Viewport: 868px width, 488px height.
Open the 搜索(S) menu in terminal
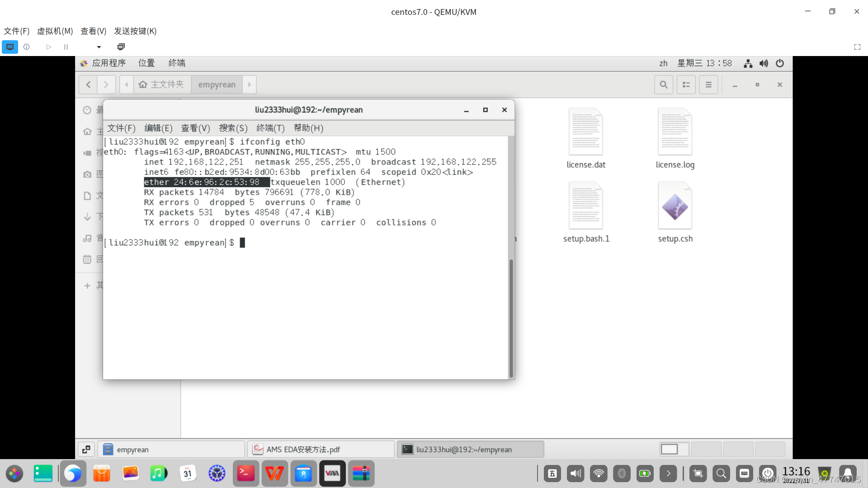tap(233, 128)
